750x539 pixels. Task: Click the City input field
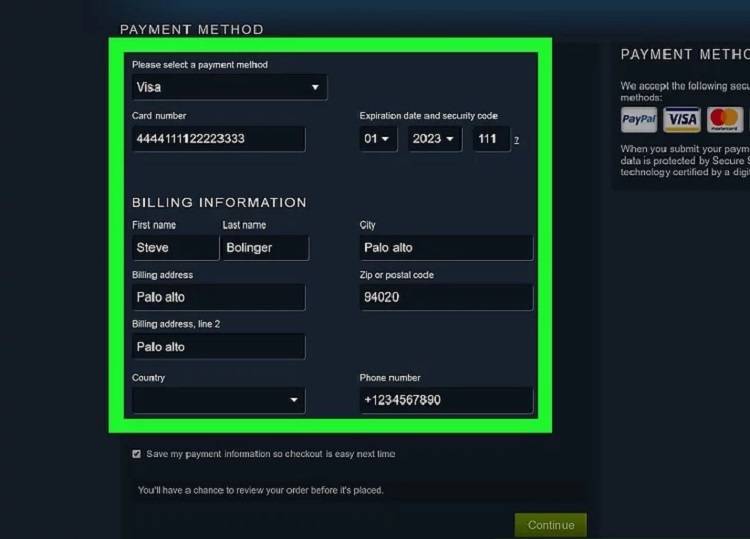(446, 248)
